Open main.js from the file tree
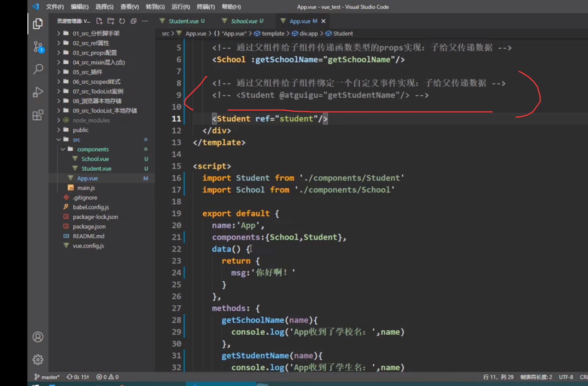 (x=86, y=188)
